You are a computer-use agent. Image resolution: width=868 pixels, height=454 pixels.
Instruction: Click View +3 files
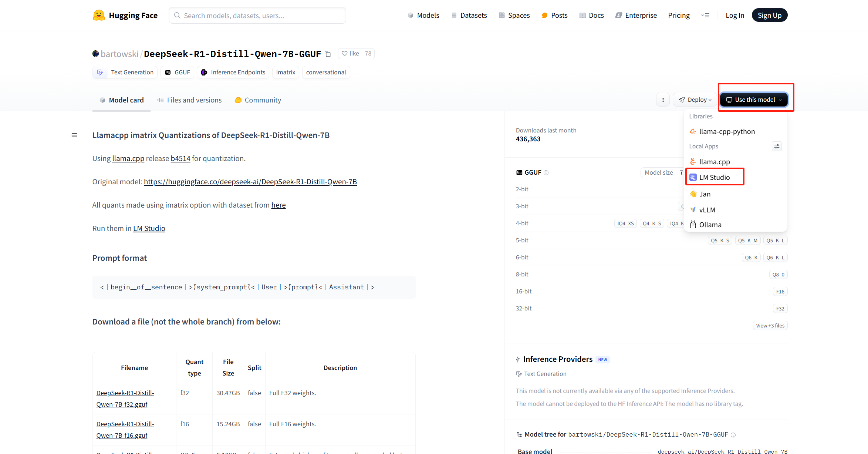point(770,326)
